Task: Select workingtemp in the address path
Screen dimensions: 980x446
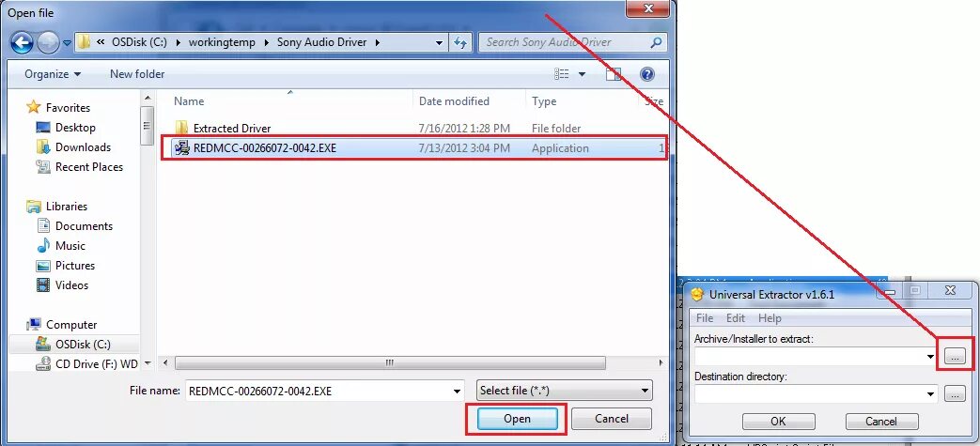Action: pyautogui.click(x=221, y=42)
